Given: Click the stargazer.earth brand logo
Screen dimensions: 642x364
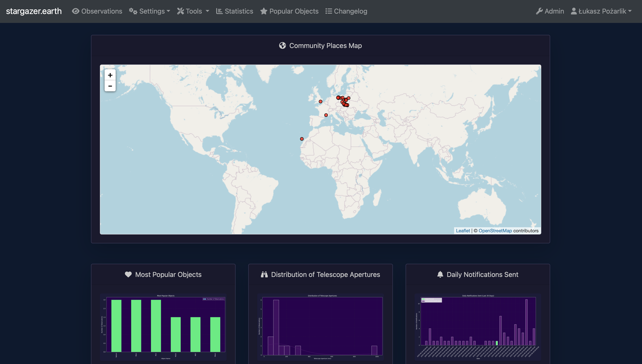Looking at the screenshot, I should (x=34, y=11).
